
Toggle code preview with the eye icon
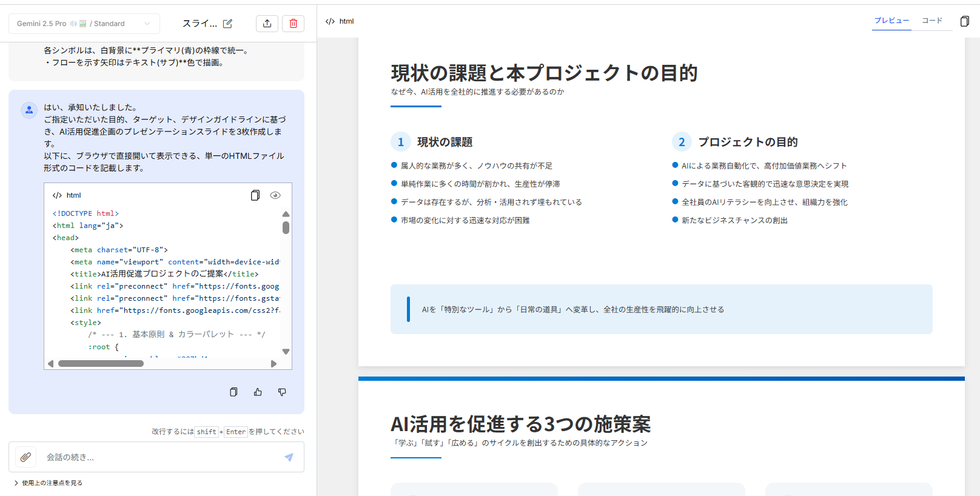275,195
